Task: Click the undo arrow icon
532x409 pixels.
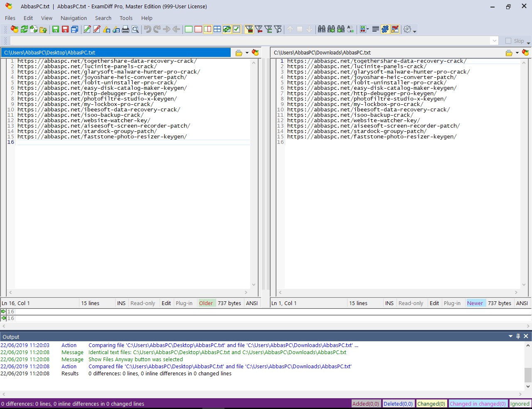Action: 148,29
